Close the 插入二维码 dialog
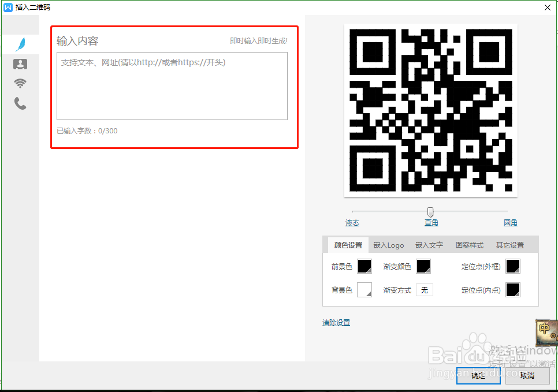This screenshot has width=558, height=392. pyautogui.click(x=548, y=8)
